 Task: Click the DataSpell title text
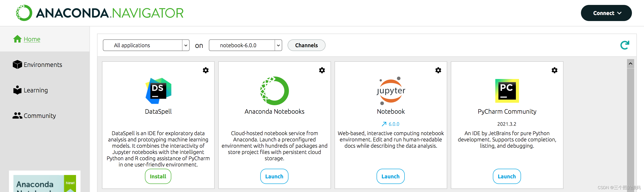pos(158,111)
